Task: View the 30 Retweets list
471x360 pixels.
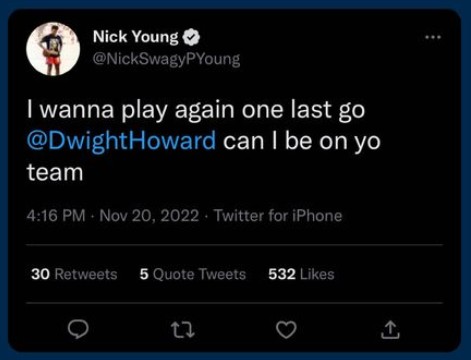Action: pos(74,274)
